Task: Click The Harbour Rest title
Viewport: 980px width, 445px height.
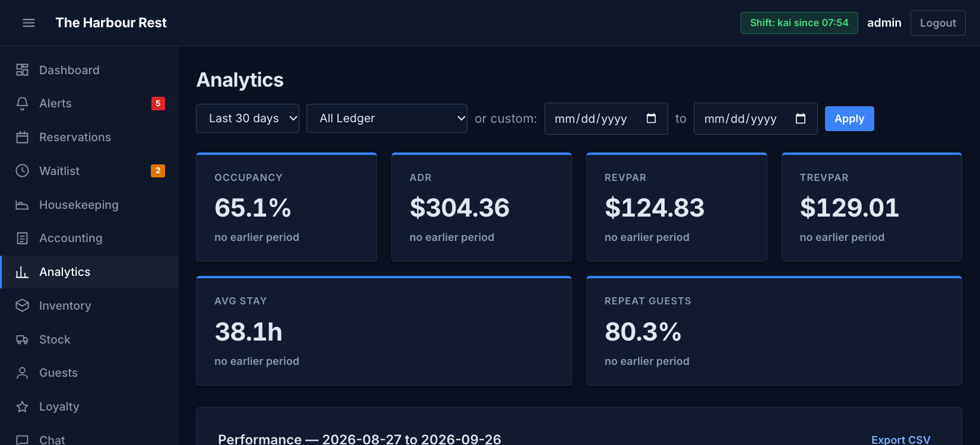Action: [x=111, y=23]
